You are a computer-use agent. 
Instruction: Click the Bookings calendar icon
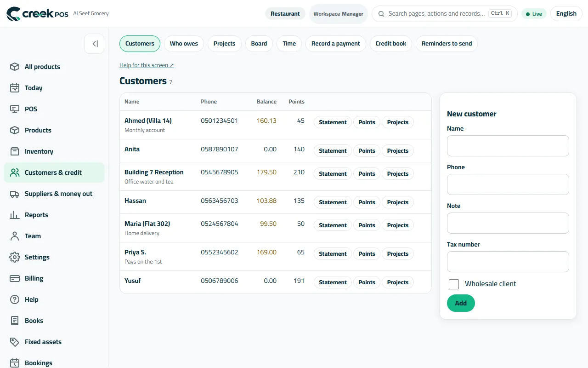coord(15,363)
